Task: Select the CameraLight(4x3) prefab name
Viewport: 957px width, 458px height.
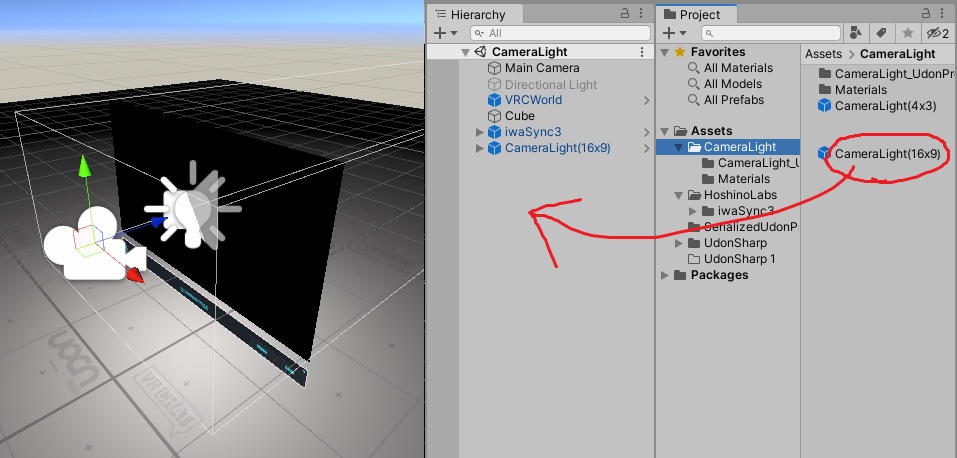Action: 885,106
